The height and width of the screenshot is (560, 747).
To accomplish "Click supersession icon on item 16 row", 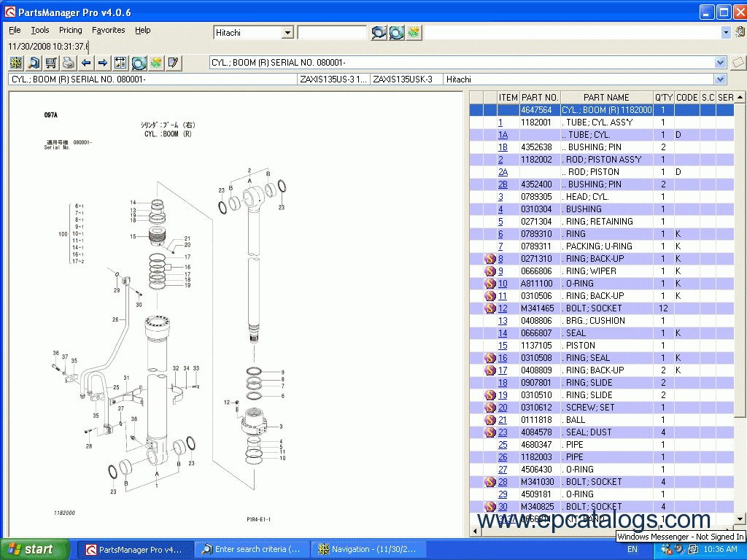I will [490, 357].
